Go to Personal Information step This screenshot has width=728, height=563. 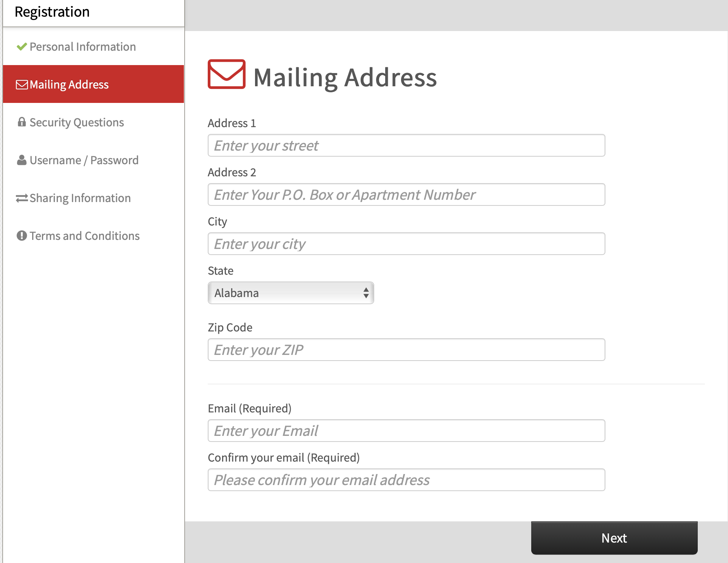[82, 47]
